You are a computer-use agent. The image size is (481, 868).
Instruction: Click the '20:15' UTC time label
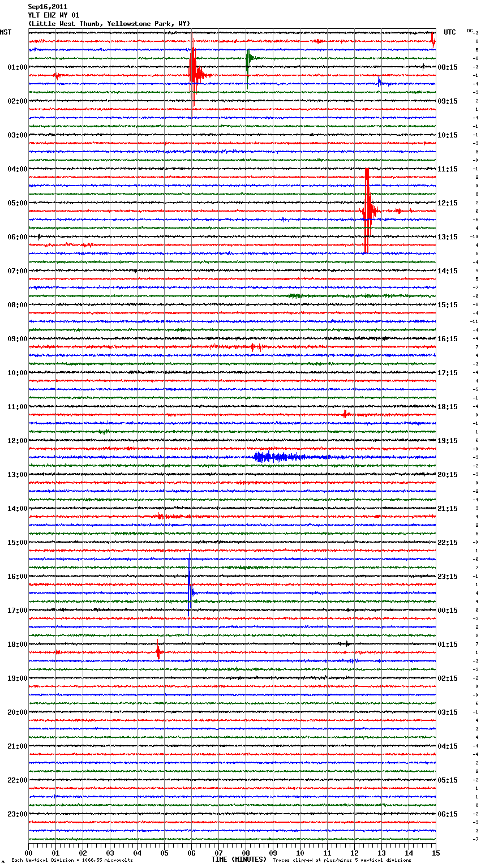coord(448,475)
